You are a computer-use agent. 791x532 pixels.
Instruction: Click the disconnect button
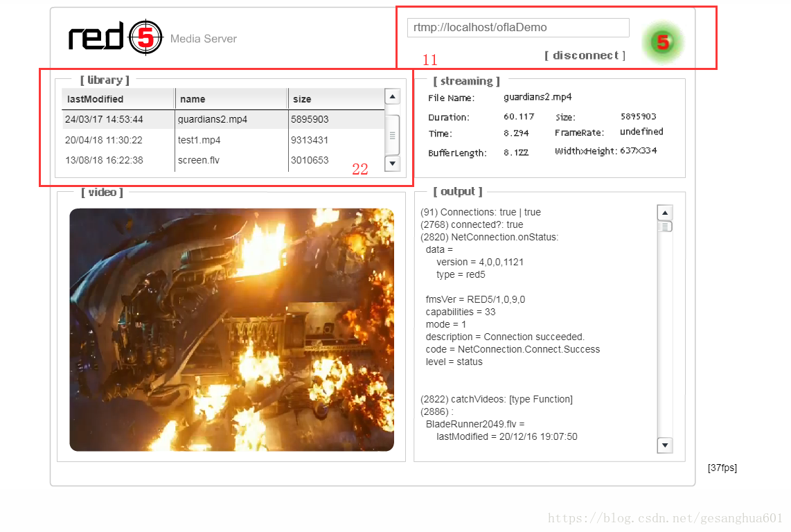pyautogui.click(x=585, y=55)
